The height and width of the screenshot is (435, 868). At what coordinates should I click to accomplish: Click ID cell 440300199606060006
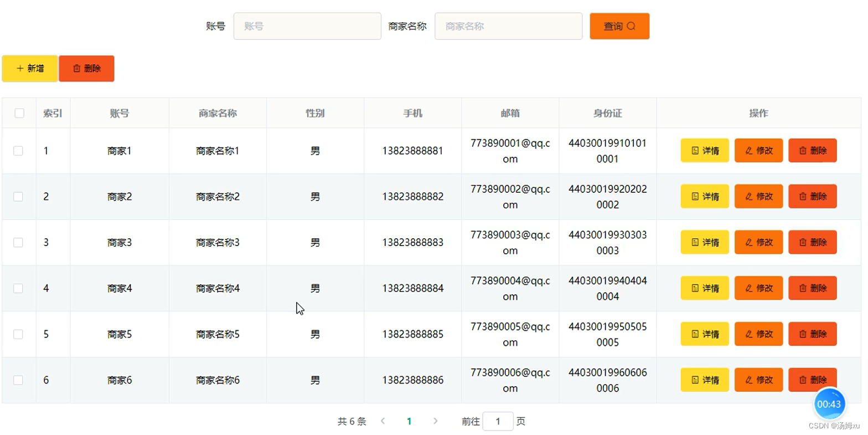point(607,380)
